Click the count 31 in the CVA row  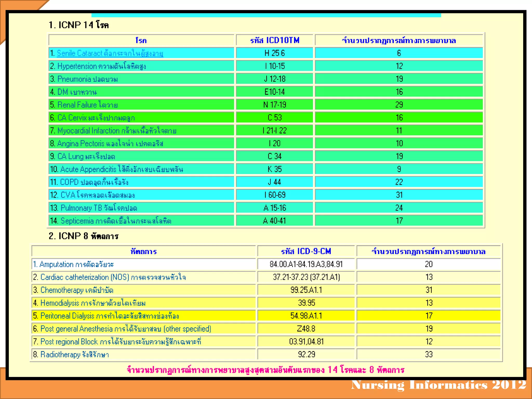399,195
